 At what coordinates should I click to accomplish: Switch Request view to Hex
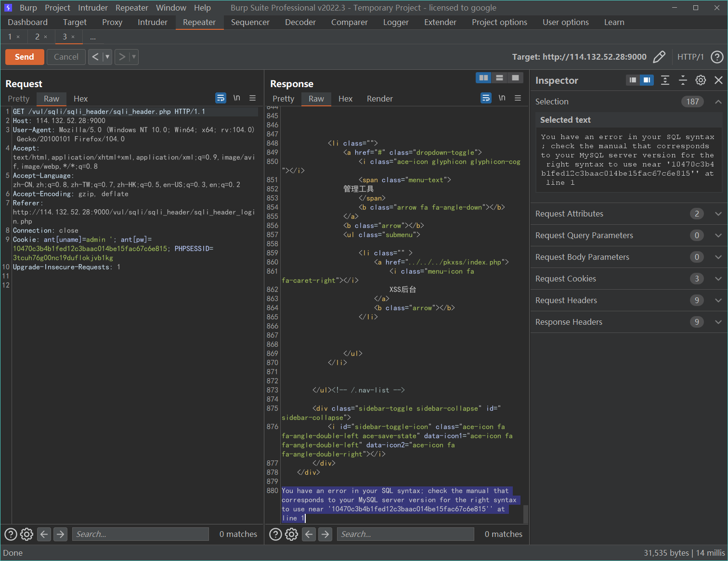tap(80, 99)
